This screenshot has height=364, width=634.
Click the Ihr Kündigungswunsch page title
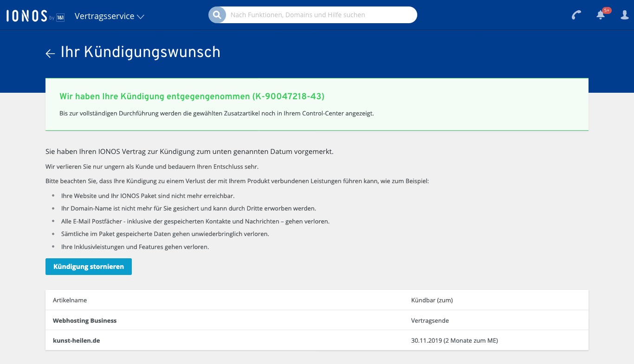point(141,52)
